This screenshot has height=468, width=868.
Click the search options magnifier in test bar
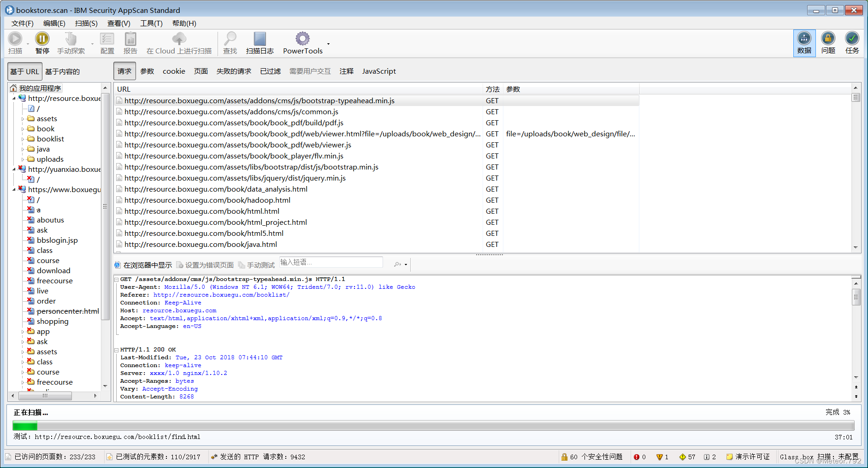tap(397, 264)
